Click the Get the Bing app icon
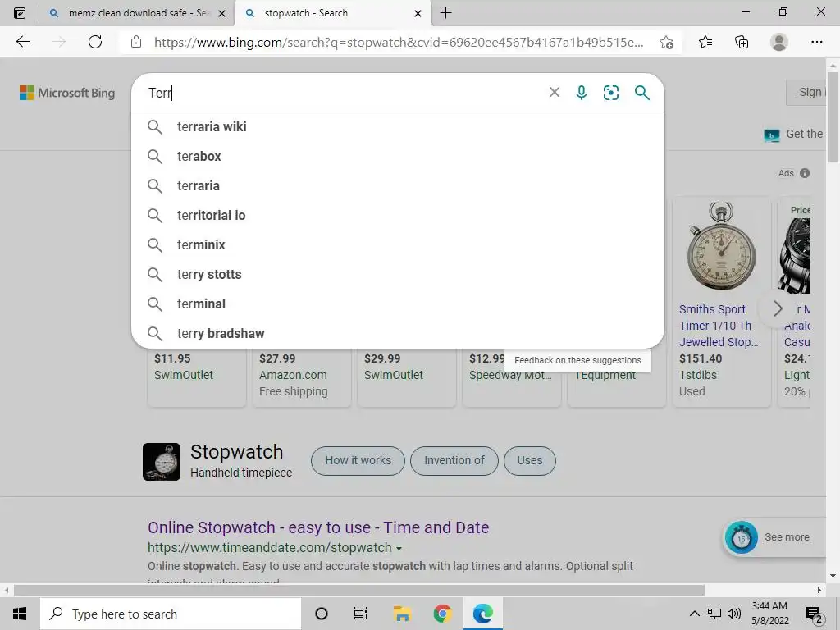Image resolution: width=840 pixels, height=630 pixels. (771, 135)
